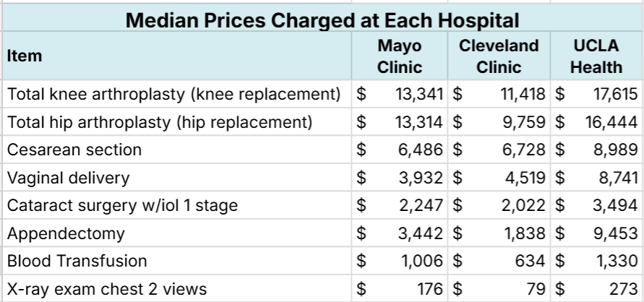Click the Total knee arthroplasty row label
This screenshot has width=644, height=302.
click(x=173, y=94)
